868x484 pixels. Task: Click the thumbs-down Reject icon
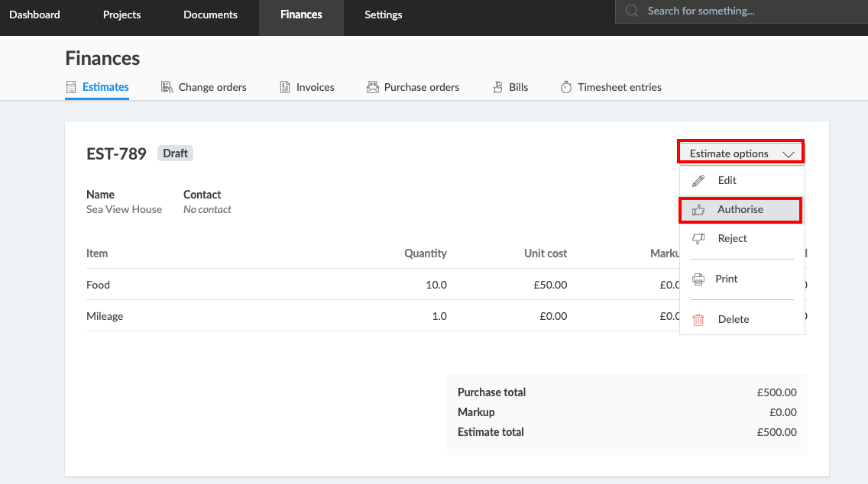(x=698, y=239)
